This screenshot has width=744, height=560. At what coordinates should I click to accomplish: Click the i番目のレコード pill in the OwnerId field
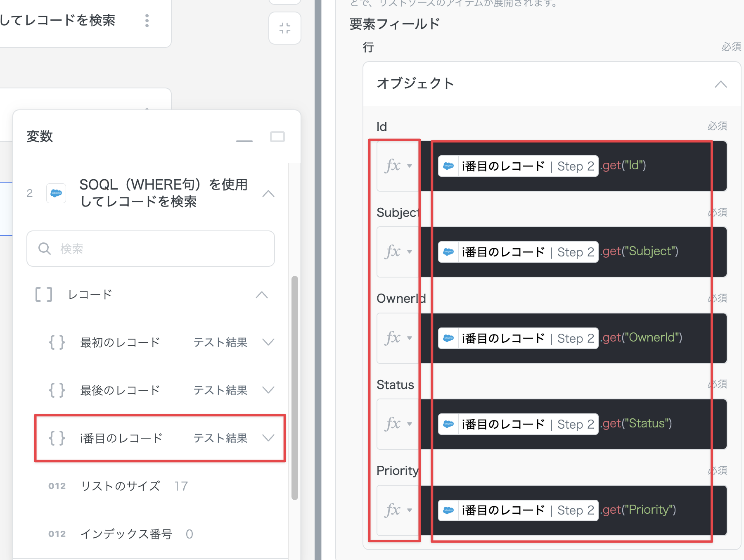click(x=518, y=338)
